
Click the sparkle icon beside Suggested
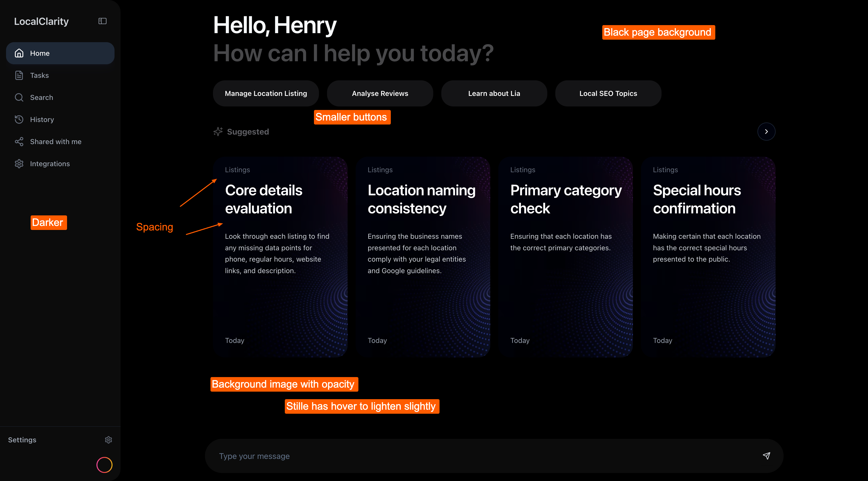point(218,131)
